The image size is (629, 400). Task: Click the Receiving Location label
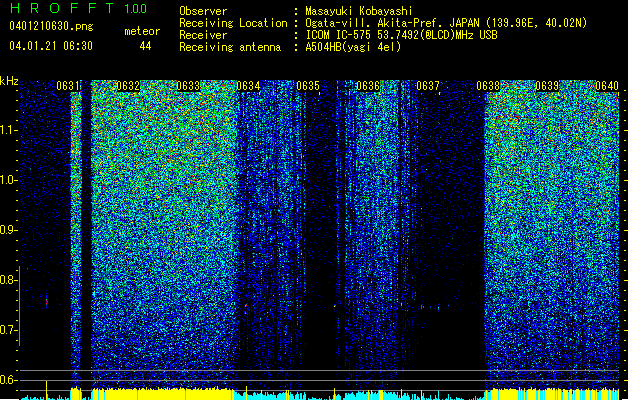(x=233, y=23)
